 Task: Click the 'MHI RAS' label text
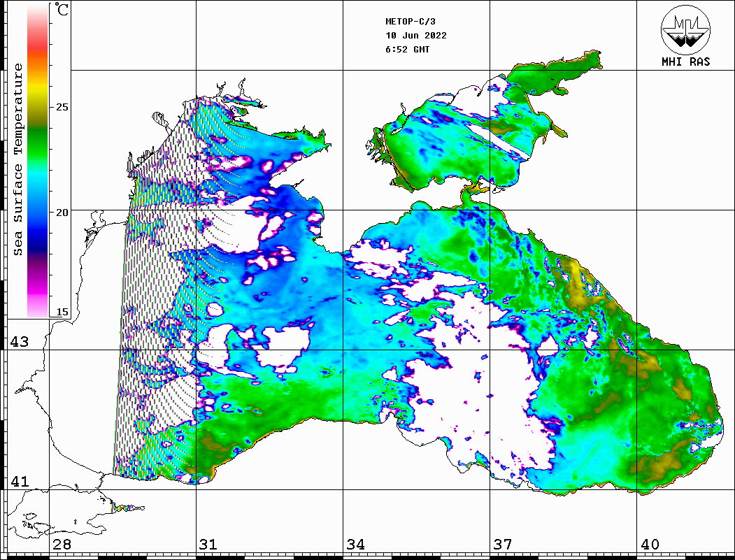point(685,62)
